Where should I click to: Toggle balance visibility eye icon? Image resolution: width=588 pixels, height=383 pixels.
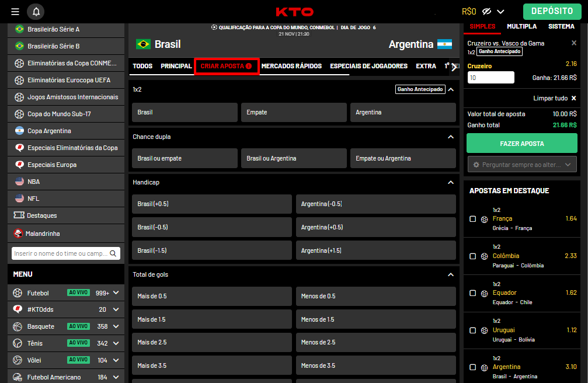[x=487, y=12]
